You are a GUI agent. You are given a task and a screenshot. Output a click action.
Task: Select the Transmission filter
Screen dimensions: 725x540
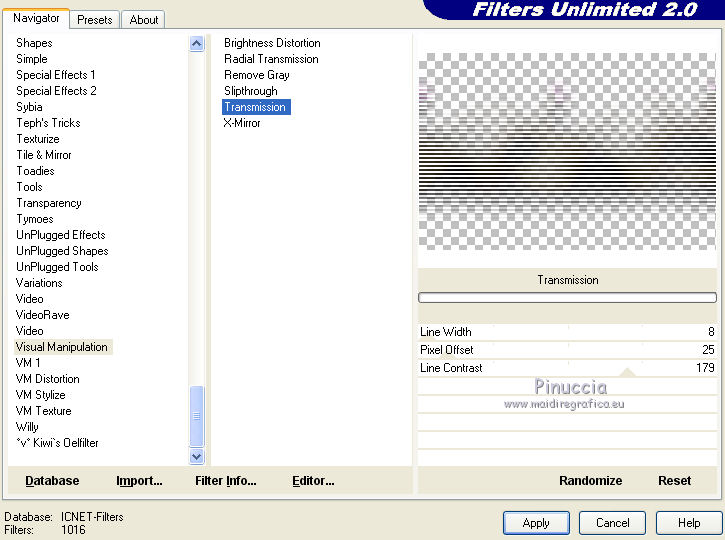[x=256, y=107]
